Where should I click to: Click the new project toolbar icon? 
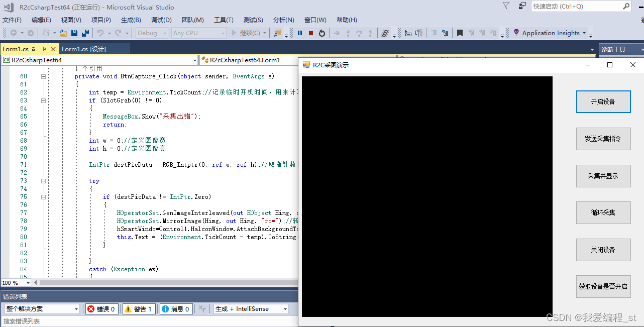coord(47,33)
